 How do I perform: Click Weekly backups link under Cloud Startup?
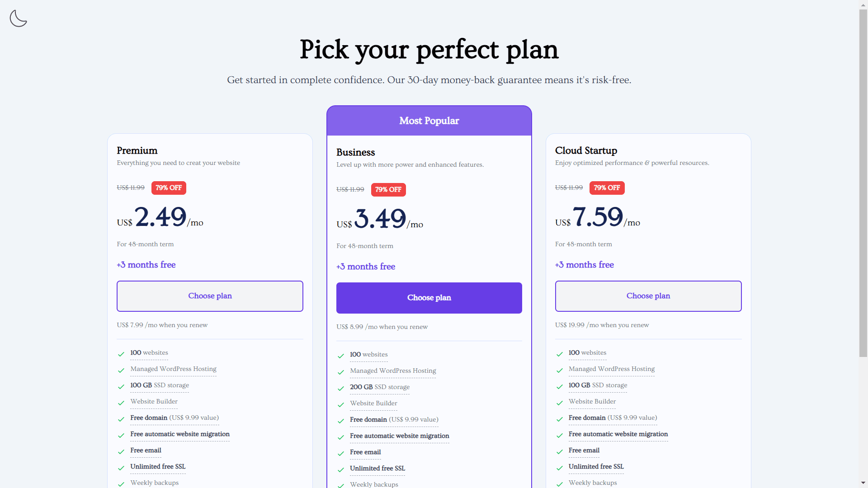[593, 483]
